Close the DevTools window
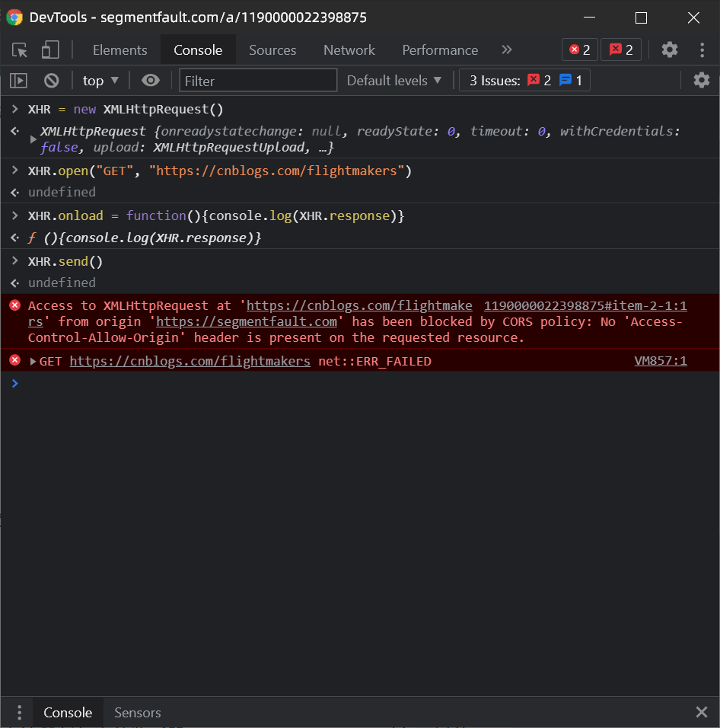The width and height of the screenshot is (720, 728). click(x=693, y=18)
